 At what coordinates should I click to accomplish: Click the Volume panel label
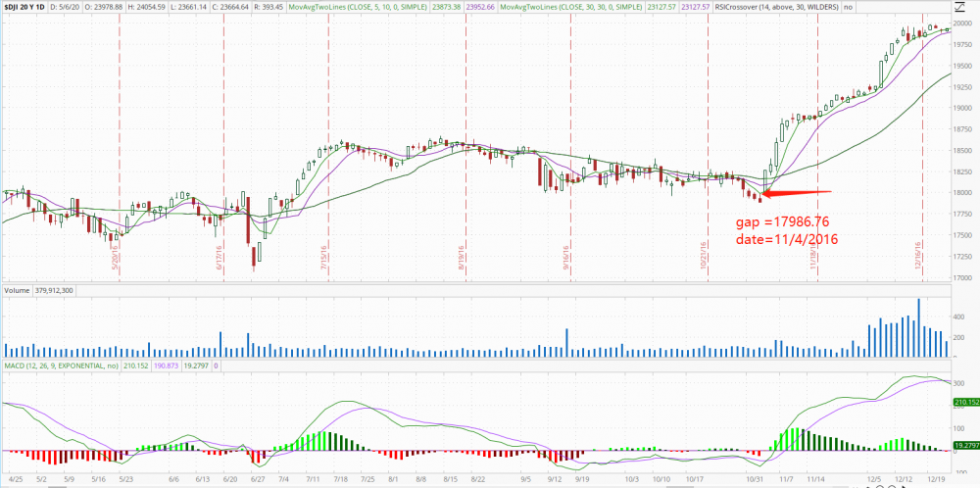[x=17, y=290]
